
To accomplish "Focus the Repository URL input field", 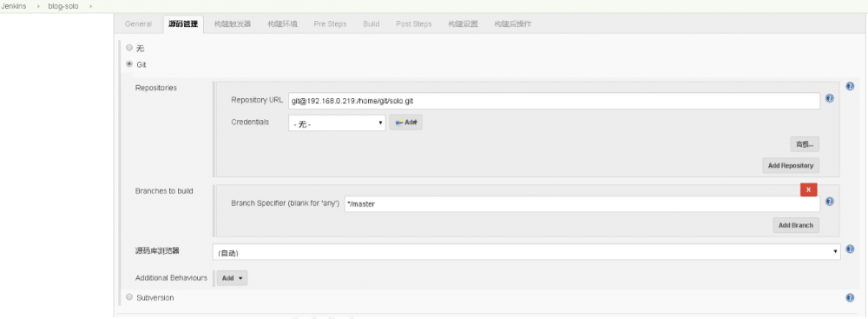I will pos(554,101).
